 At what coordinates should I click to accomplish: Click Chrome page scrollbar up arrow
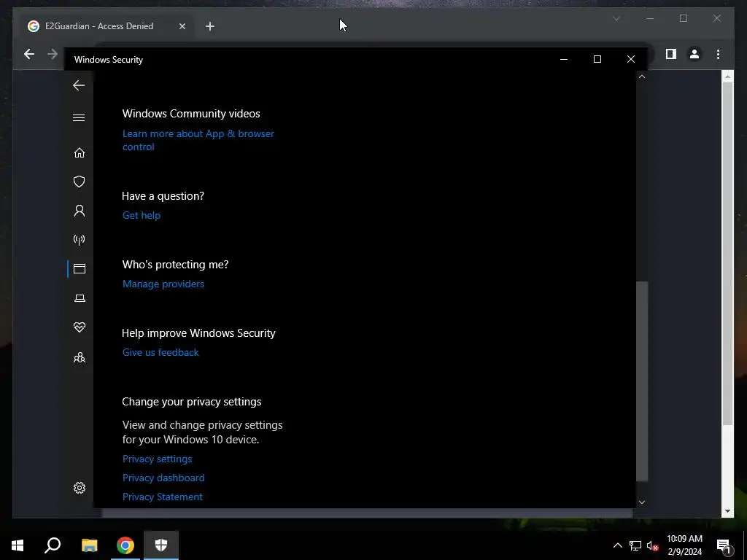click(x=727, y=76)
